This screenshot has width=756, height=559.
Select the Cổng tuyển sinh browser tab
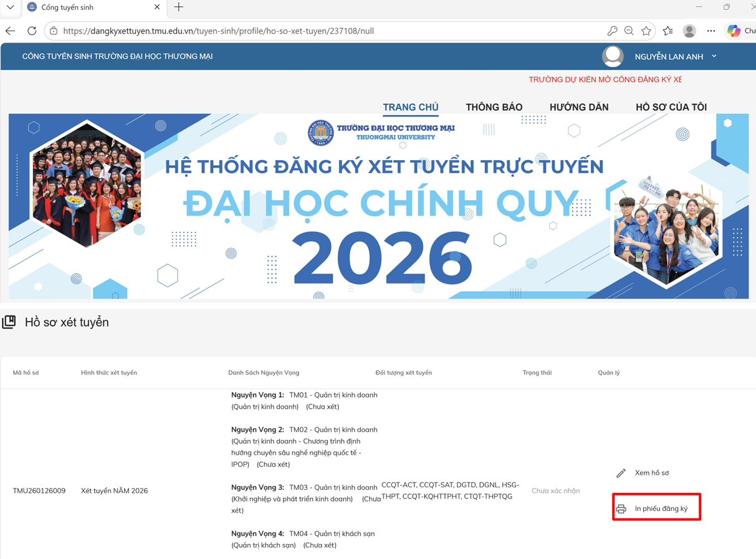[93, 7]
